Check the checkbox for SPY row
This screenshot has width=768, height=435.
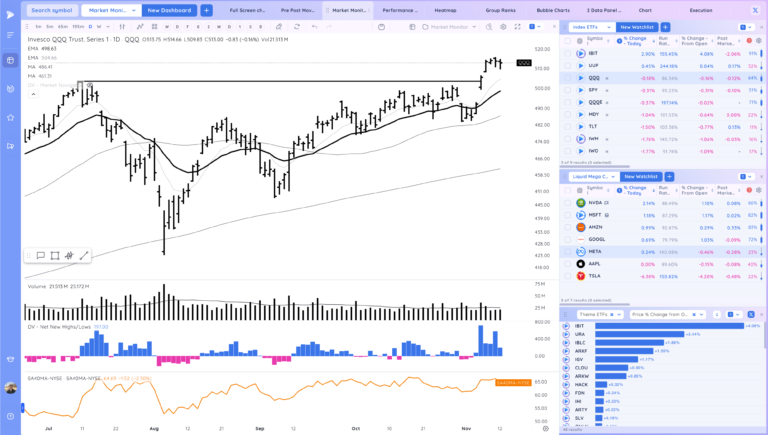tap(567, 90)
